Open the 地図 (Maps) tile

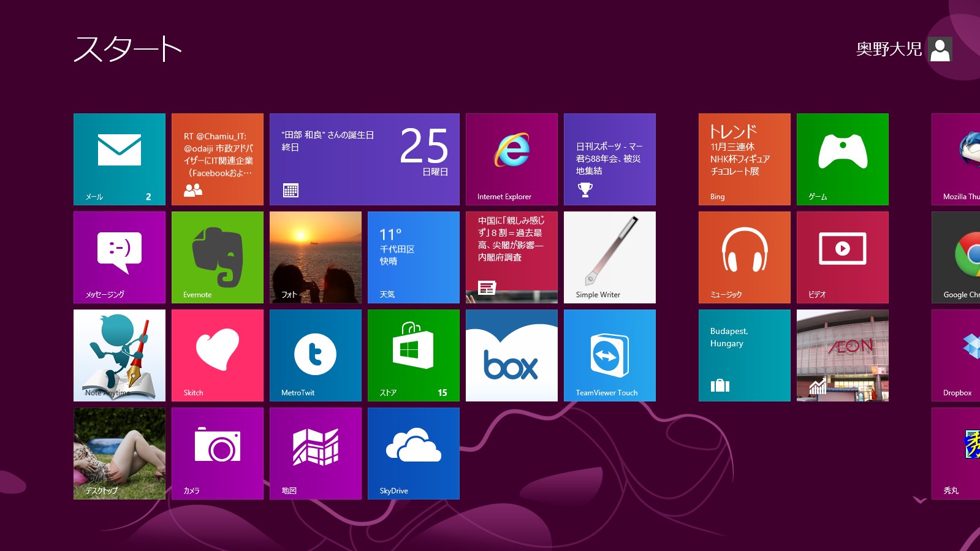tap(316, 454)
